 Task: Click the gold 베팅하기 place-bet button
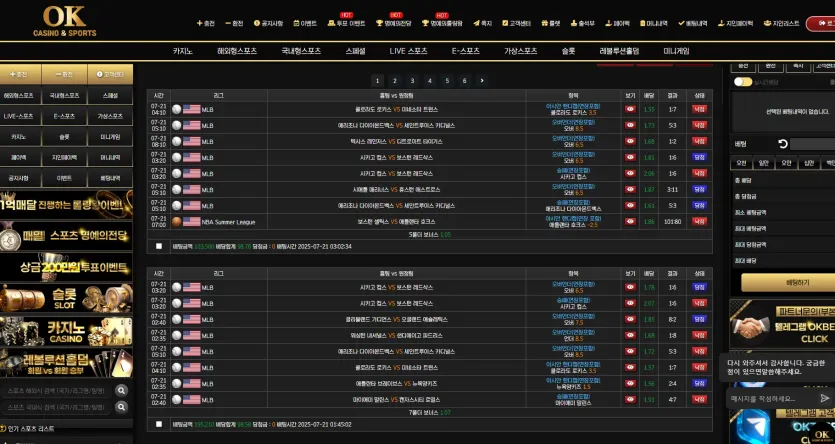pyautogui.click(x=788, y=283)
